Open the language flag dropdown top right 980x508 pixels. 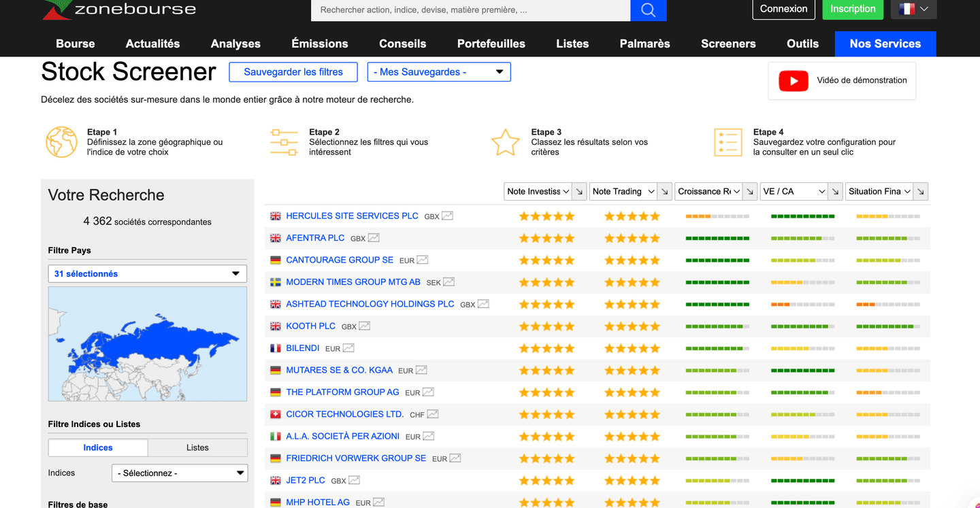[x=913, y=10]
